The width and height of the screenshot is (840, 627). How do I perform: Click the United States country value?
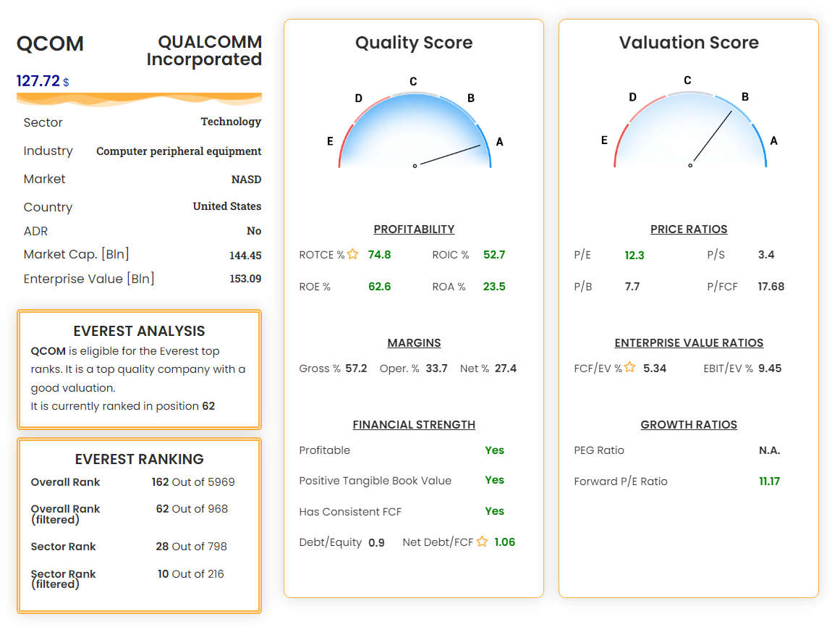[x=227, y=206]
